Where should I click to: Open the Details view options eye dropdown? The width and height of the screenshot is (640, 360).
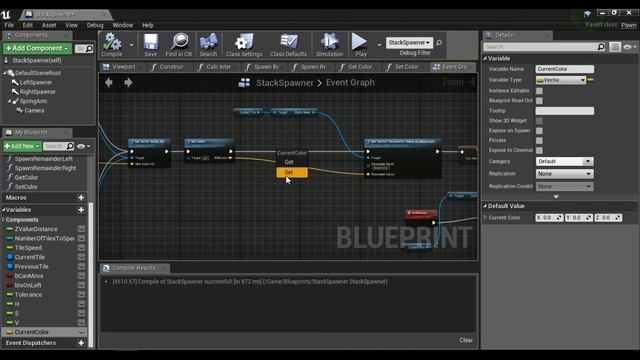(x=630, y=47)
